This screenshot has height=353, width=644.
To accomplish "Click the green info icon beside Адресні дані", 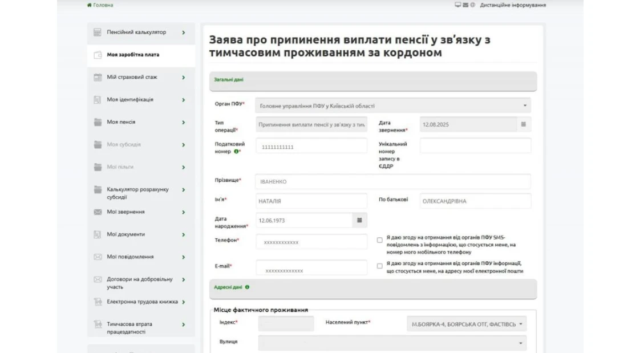I will pos(247,287).
